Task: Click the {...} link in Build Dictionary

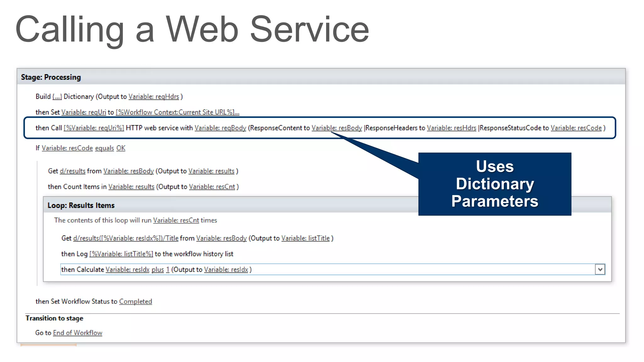Action: [x=57, y=96]
